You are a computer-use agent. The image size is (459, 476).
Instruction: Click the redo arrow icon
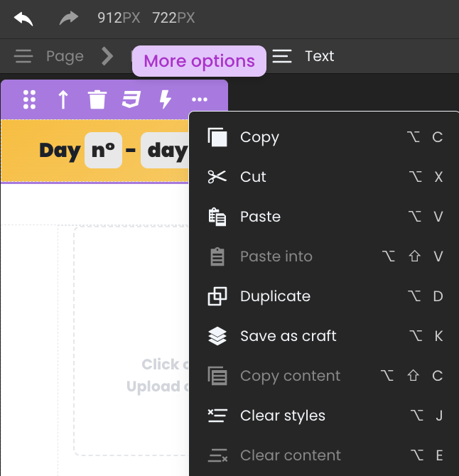69,18
